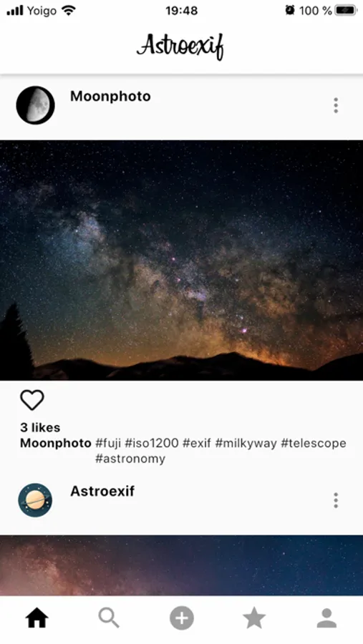Tap the #milkyway hashtag
The image size is (363, 644).
pyautogui.click(x=246, y=443)
